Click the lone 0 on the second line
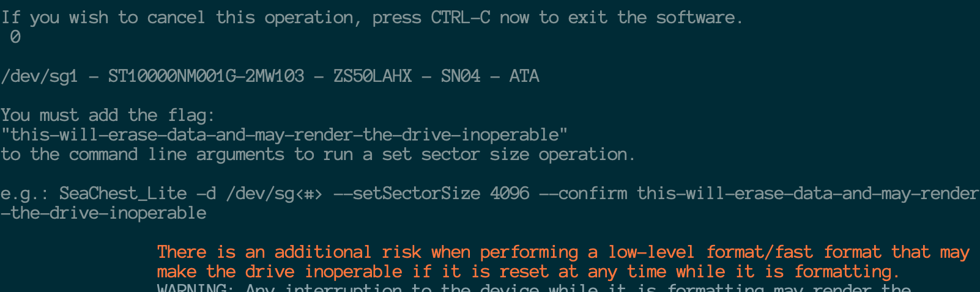The image size is (980, 292). pos(15,37)
